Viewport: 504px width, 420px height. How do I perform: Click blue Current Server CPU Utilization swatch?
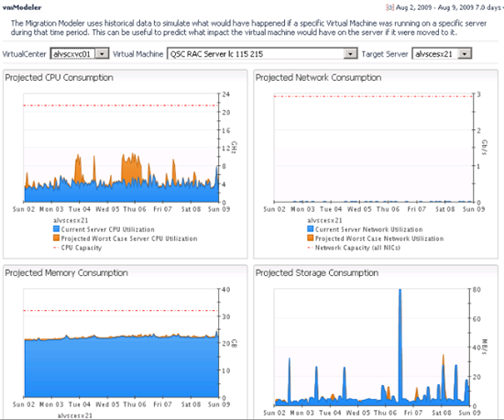pos(56,229)
